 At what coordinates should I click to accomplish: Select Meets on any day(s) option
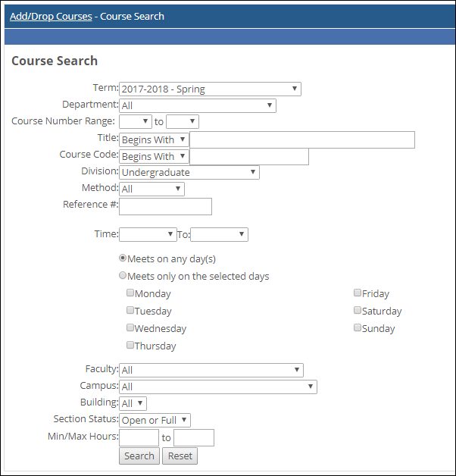click(123, 258)
